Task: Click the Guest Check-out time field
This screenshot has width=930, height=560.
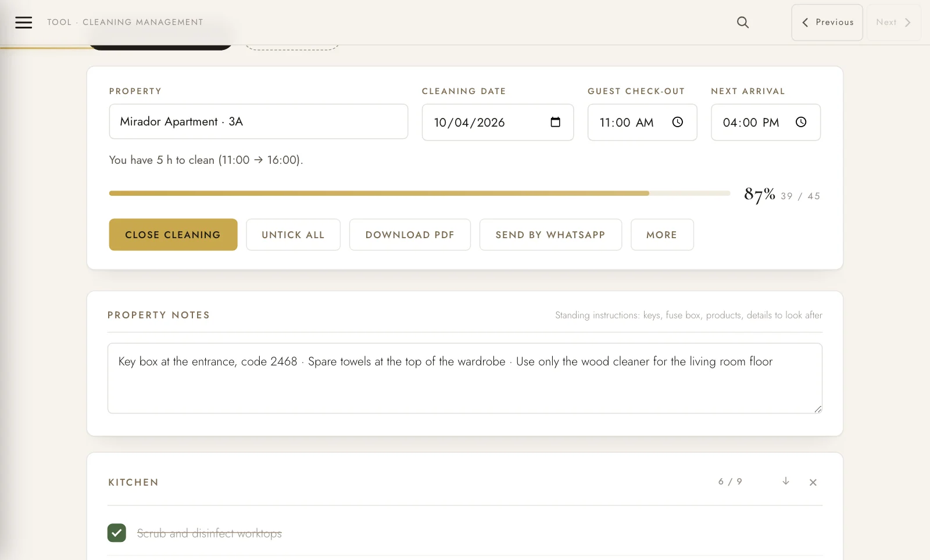Action: [x=642, y=122]
